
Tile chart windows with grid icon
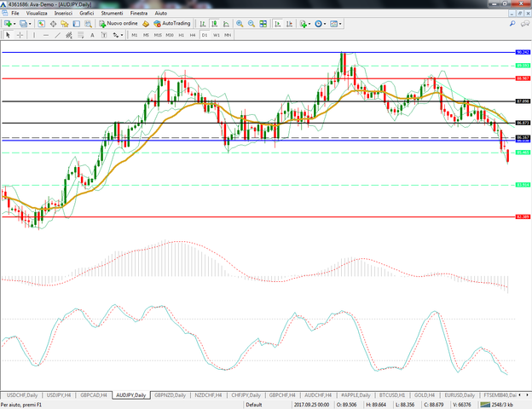(x=263, y=23)
